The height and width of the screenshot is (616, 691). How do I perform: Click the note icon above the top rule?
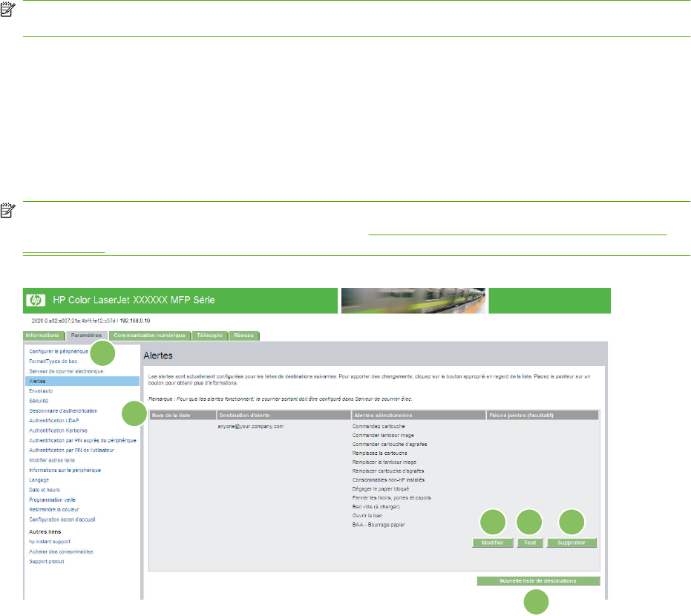pyautogui.click(x=7, y=10)
